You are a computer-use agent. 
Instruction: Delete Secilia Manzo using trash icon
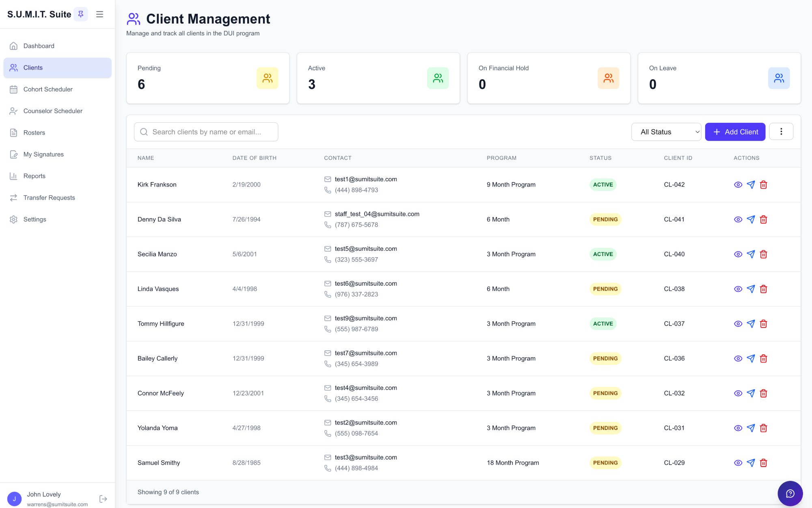coord(763,254)
